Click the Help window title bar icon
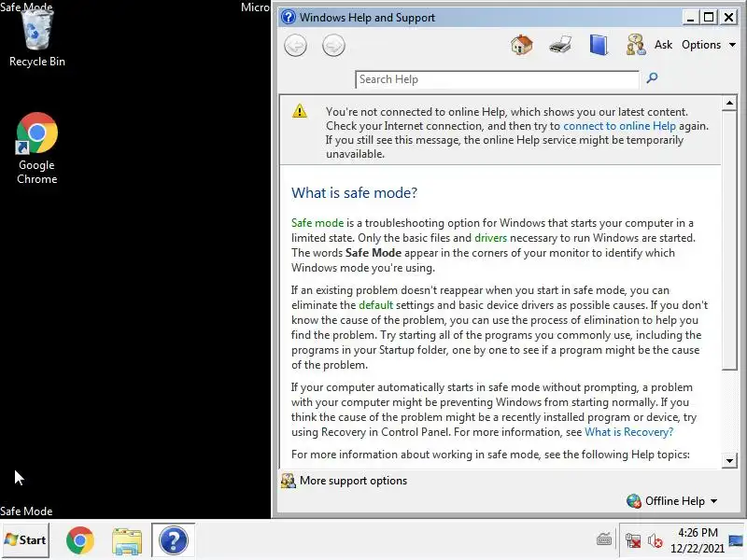Image resolution: width=747 pixels, height=560 pixels. 289,17
